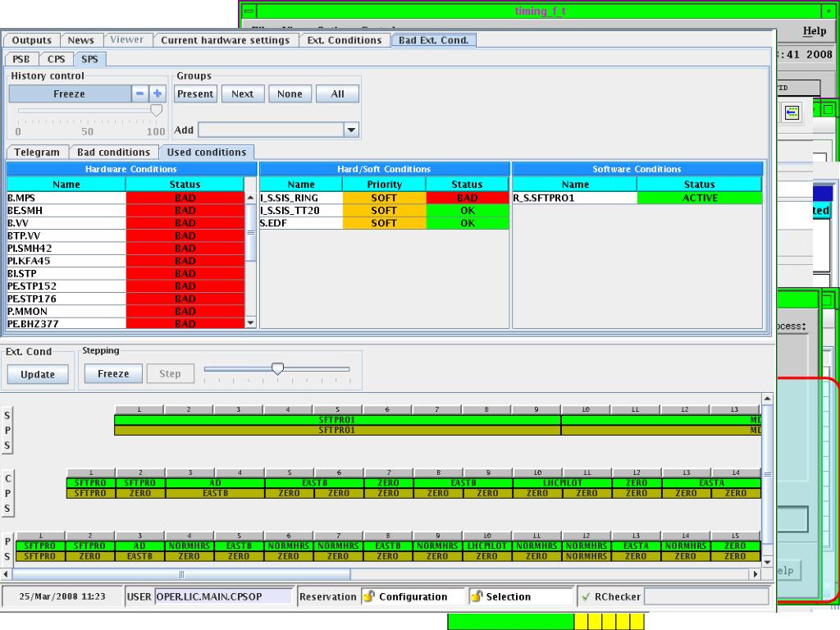
Task: Open the Add group dropdown
Action: coord(351,130)
